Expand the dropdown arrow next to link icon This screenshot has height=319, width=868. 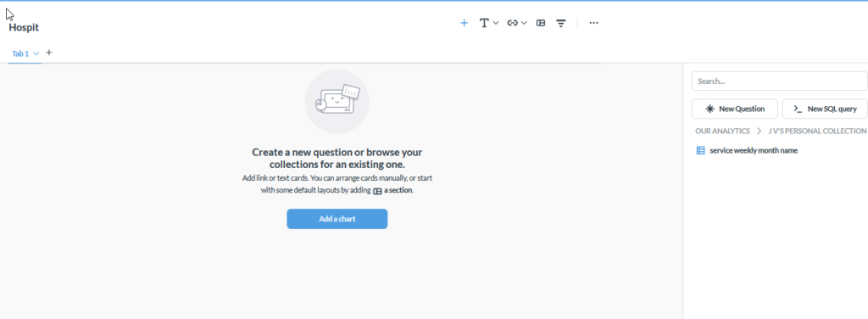(x=524, y=23)
